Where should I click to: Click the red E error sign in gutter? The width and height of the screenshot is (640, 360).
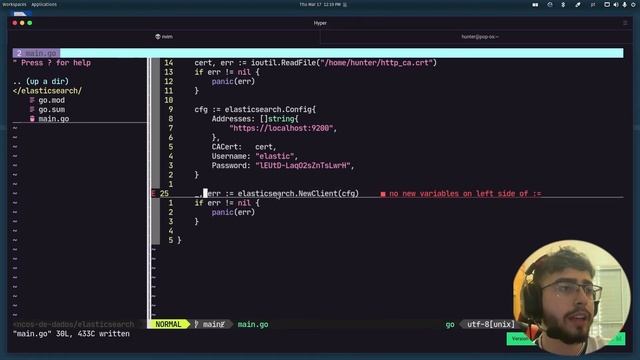(x=153, y=193)
